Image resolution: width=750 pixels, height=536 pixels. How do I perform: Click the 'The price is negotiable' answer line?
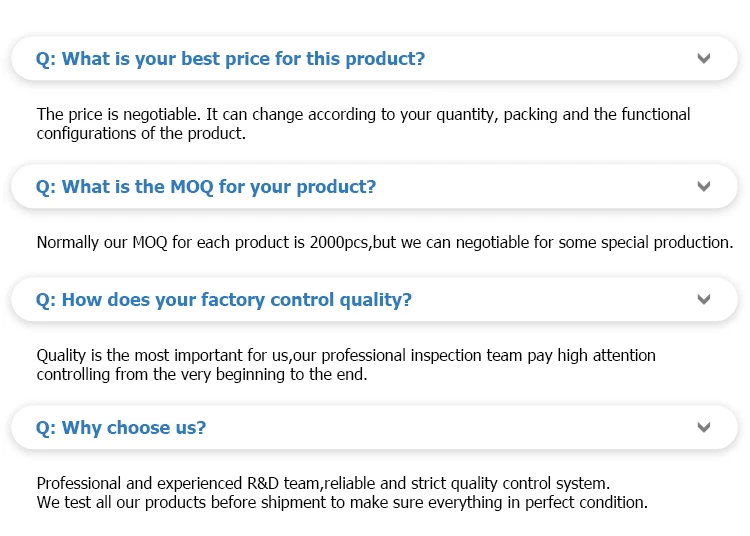[x=363, y=115]
